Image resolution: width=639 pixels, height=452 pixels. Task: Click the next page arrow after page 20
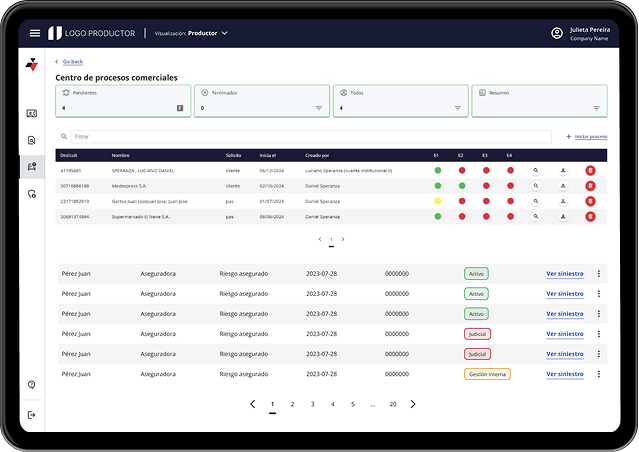click(413, 404)
